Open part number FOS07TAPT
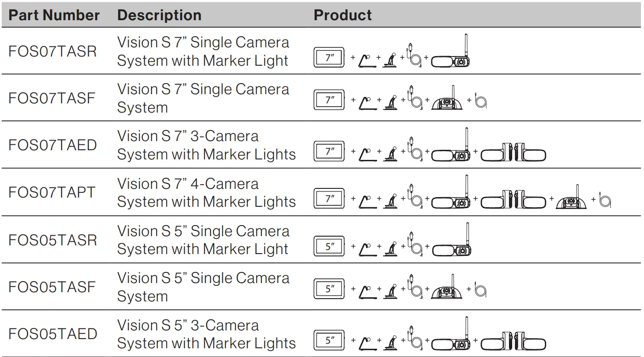The height and width of the screenshot is (357, 644). pos(52,192)
